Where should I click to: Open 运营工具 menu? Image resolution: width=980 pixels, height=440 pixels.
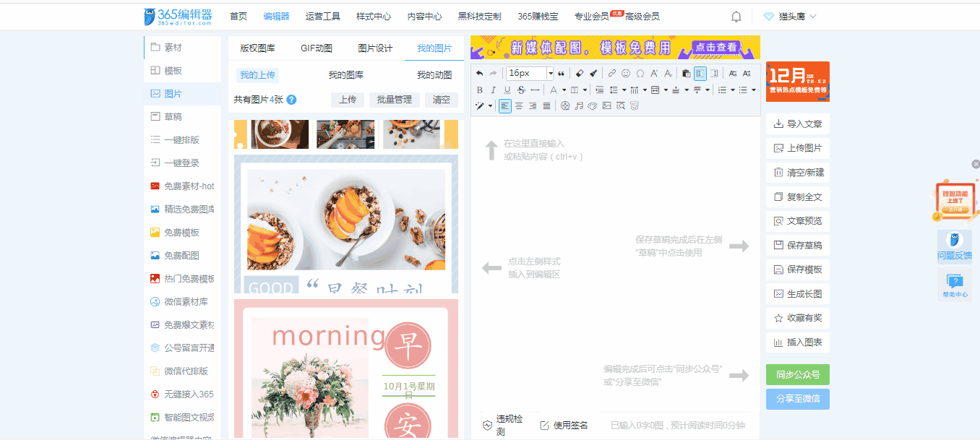(x=322, y=16)
